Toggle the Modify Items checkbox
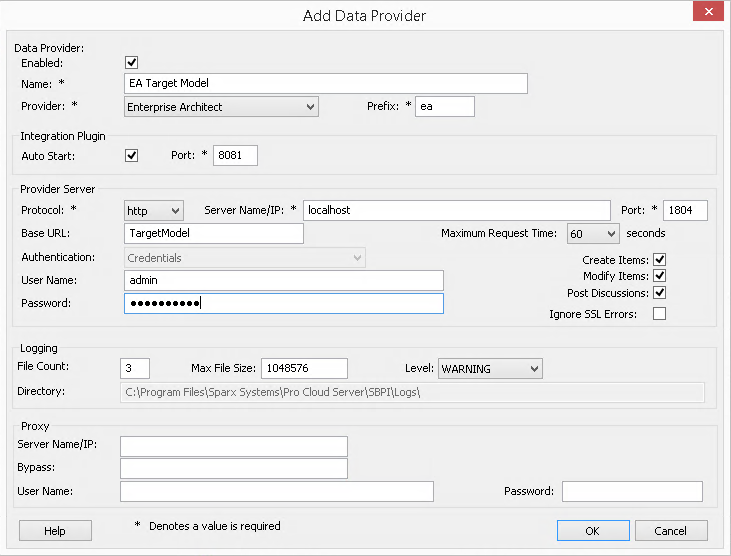Image resolution: width=731 pixels, height=556 pixels. 659,276
